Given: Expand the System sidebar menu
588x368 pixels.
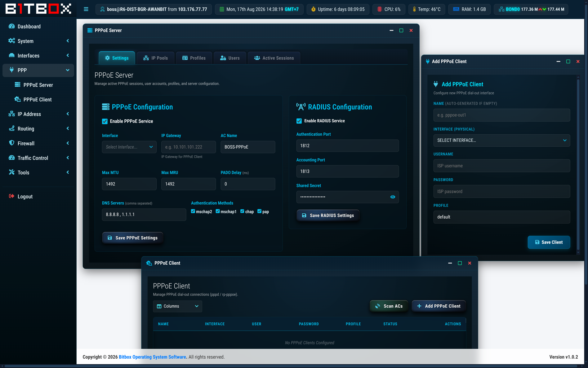Looking at the screenshot, I should point(38,41).
